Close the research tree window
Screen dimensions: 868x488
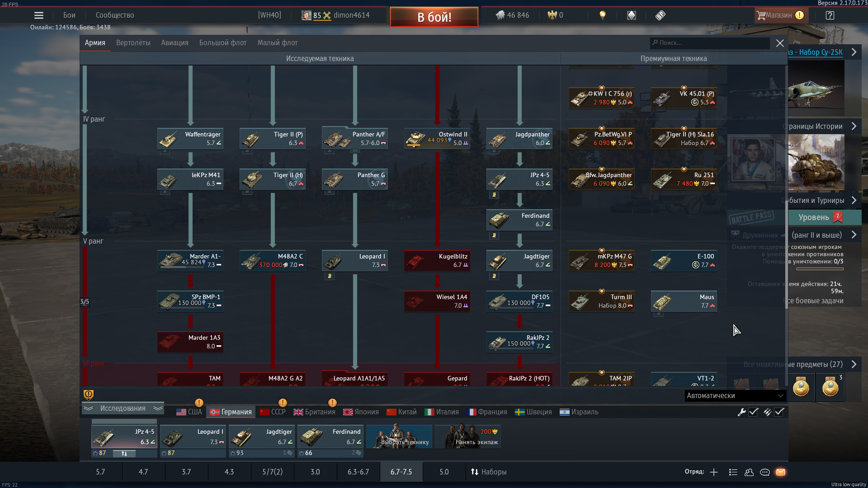pos(780,43)
